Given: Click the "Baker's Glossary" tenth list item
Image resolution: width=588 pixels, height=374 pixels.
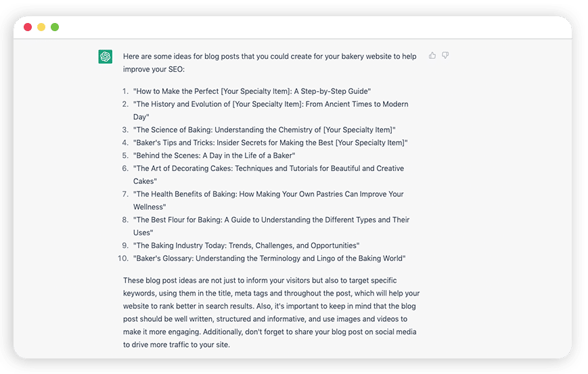Looking at the screenshot, I should [269, 258].
